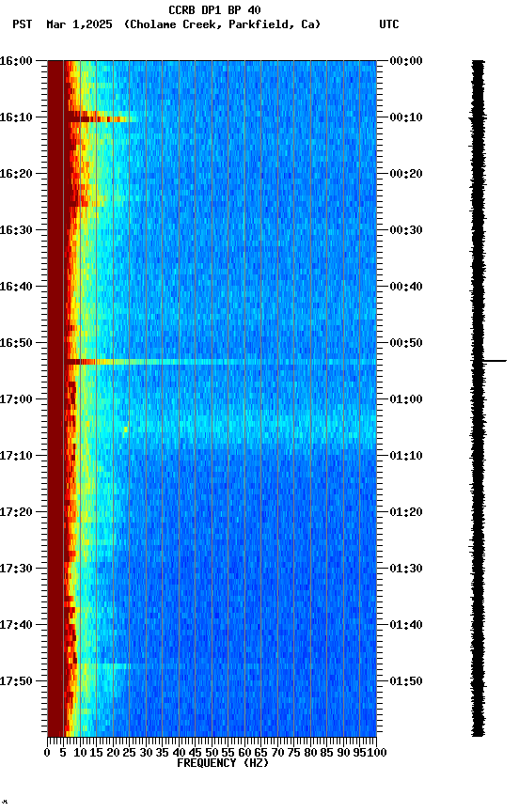The width and height of the screenshot is (519, 812).
Task: Click the '16:50' PST time label
Action: [x=16, y=343]
